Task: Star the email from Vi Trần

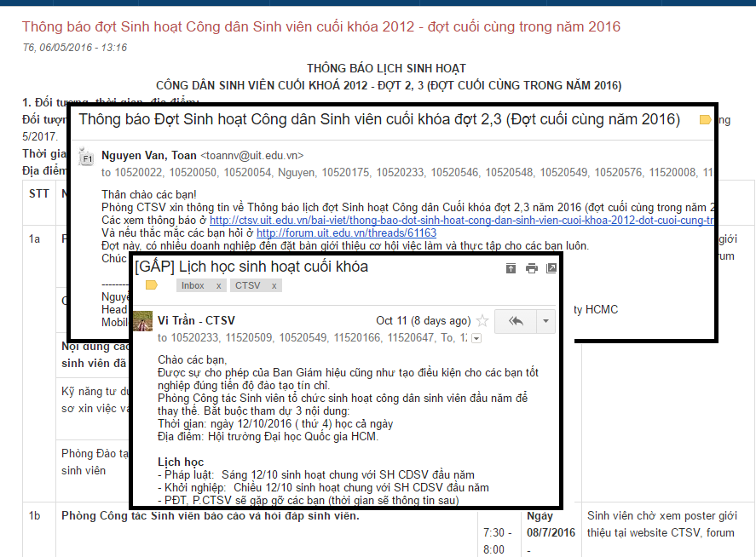Action: click(482, 321)
